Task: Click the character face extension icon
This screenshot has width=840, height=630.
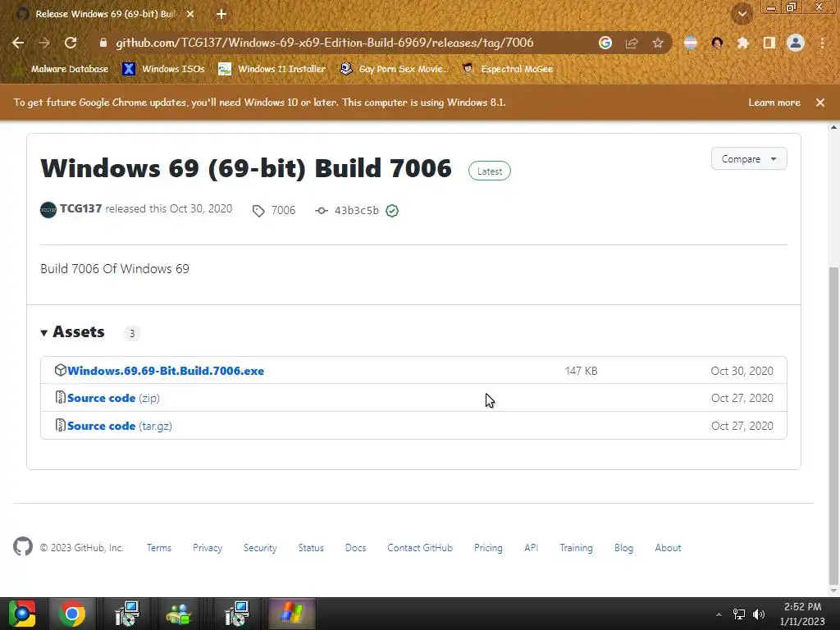Action: pos(717,43)
